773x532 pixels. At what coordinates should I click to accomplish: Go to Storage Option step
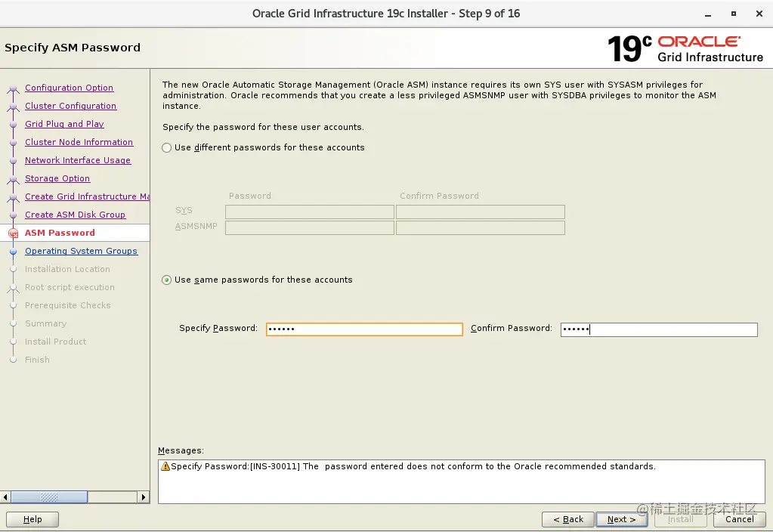pos(57,178)
